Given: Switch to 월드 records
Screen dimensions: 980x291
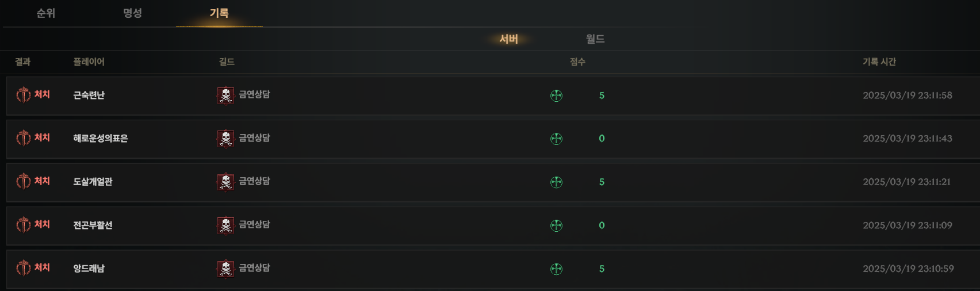Looking at the screenshot, I should pos(595,39).
